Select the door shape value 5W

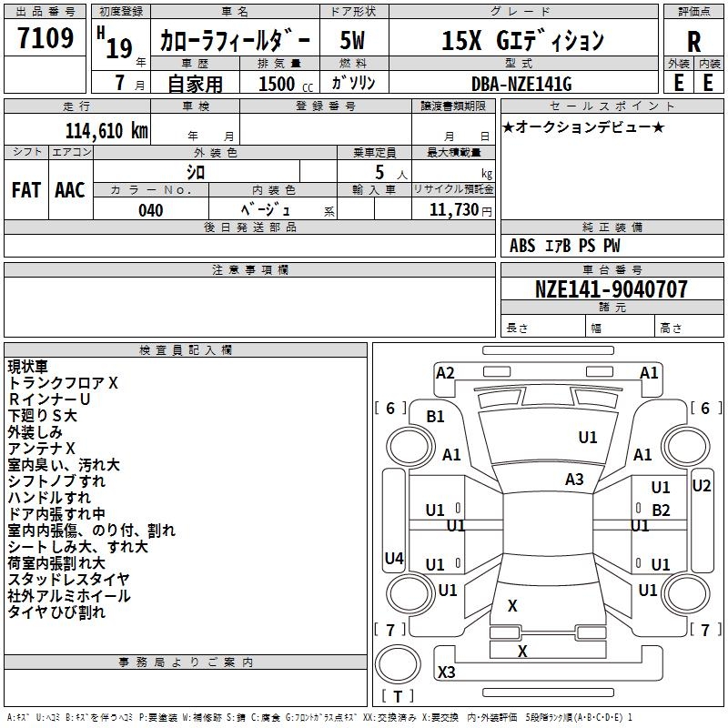(x=352, y=40)
